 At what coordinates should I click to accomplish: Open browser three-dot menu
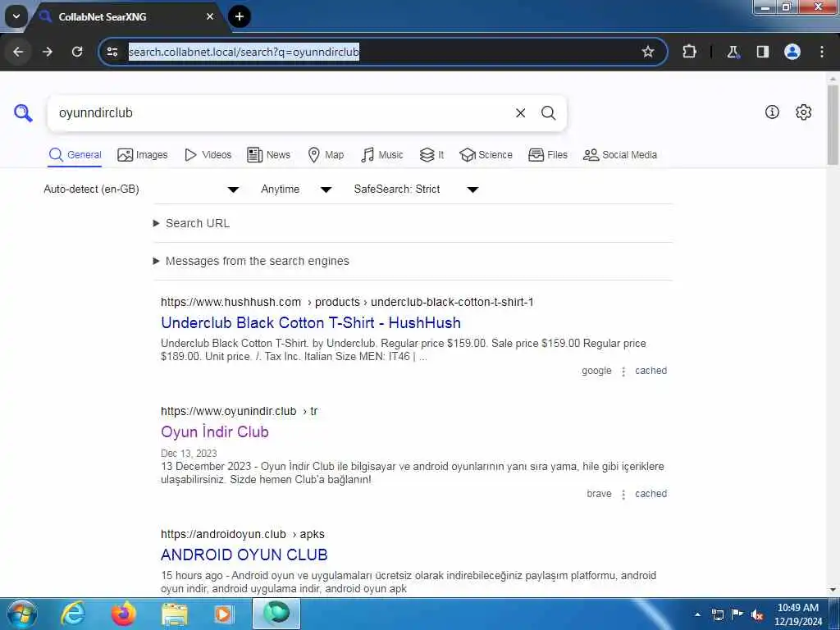pos(822,52)
